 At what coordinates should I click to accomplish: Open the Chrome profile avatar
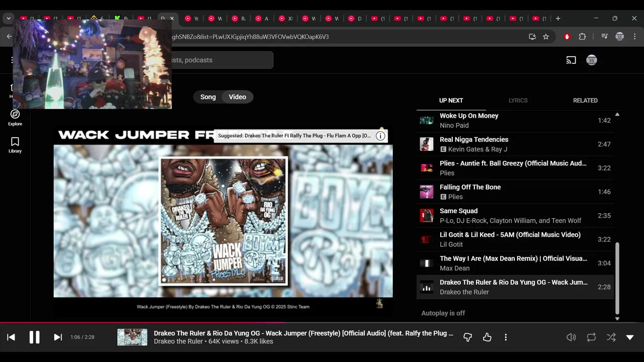(620, 37)
